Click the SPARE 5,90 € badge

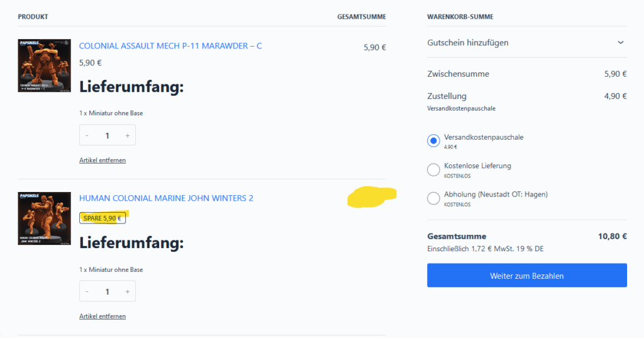pos(103,218)
